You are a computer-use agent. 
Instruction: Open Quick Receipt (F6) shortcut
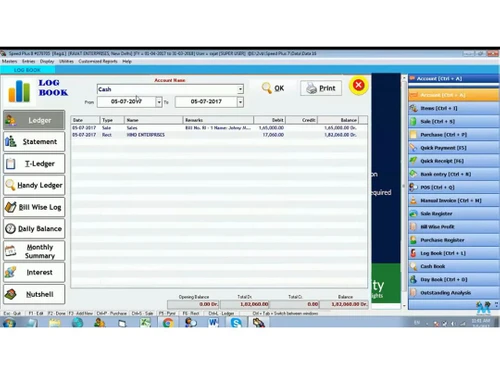(454, 161)
